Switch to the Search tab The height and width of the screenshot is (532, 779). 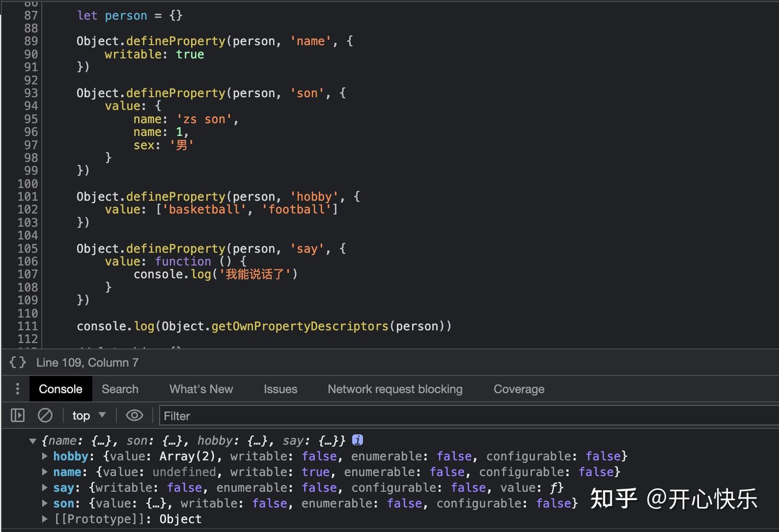click(x=120, y=389)
